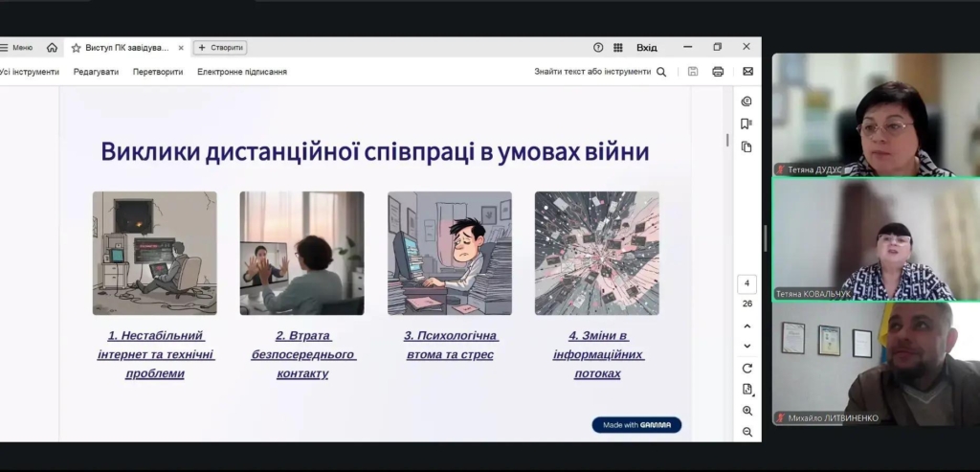Share the file via the email envelope icon
This screenshot has height=472, width=980.
click(x=747, y=72)
